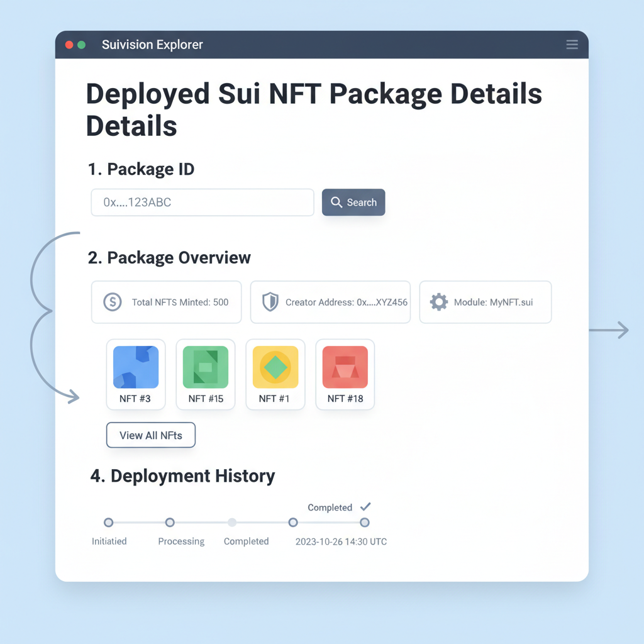Open View All NFTs
Image resolution: width=644 pixels, height=644 pixels.
coord(150,435)
